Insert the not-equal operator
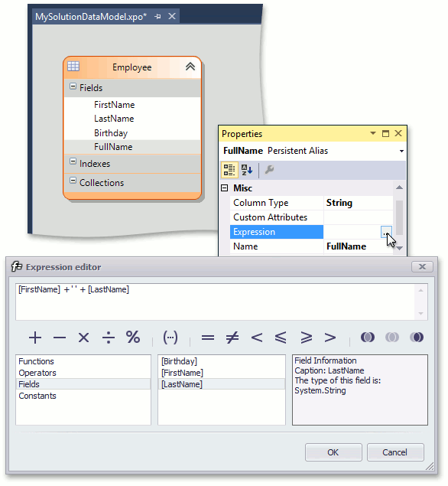 232,338
